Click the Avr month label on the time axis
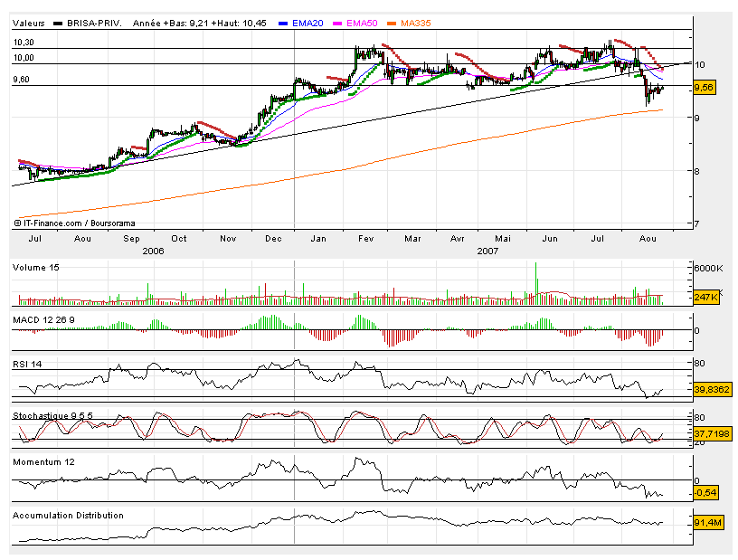The height and width of the screenshot is (560, 738). [x=458, y=239]
